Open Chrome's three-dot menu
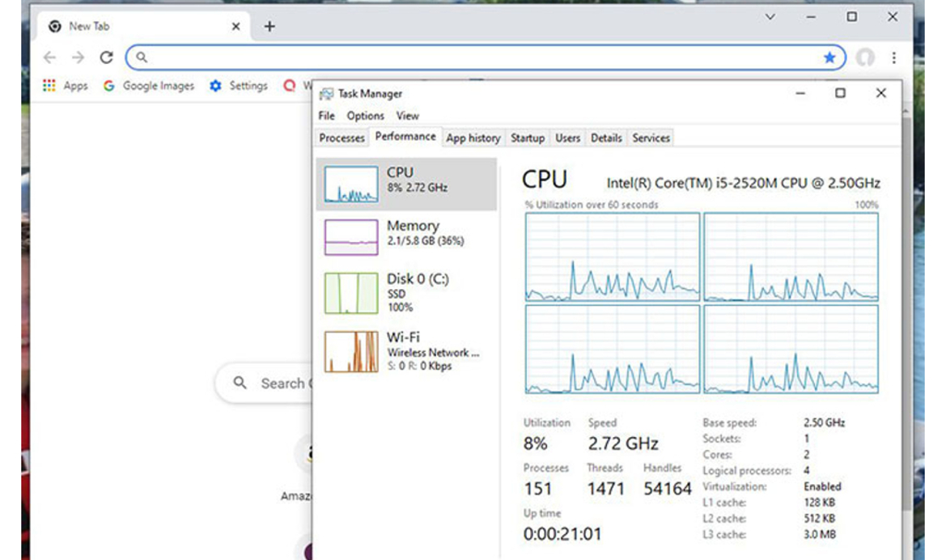 point(894,57)
